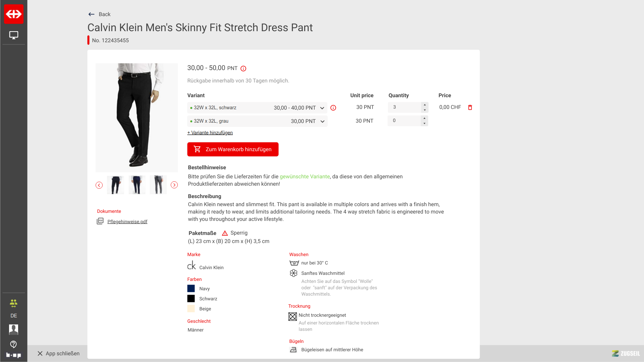Switch the DE language selector

[x=14, y=316]
